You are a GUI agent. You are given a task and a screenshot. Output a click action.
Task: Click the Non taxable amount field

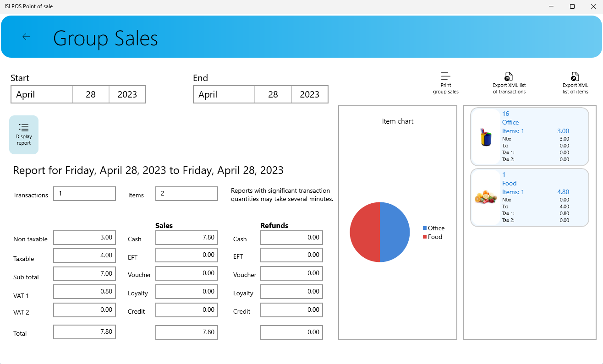click(84, 238)
